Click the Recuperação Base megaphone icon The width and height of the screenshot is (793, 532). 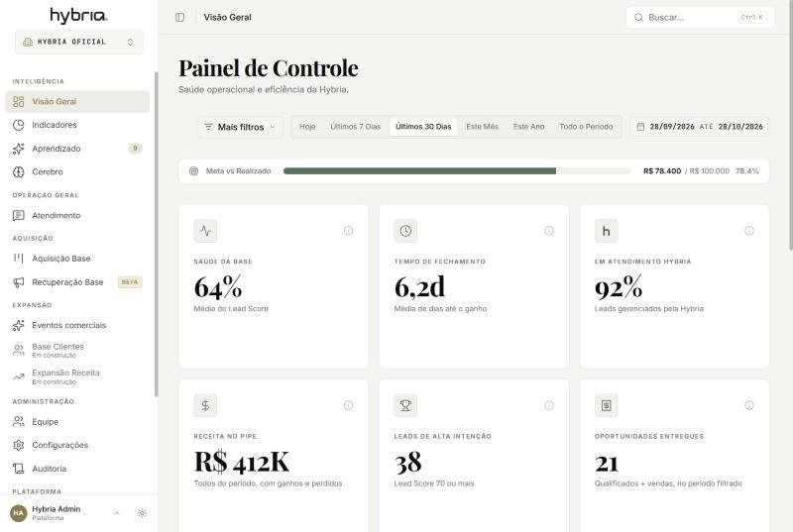(x=19, y=282)
